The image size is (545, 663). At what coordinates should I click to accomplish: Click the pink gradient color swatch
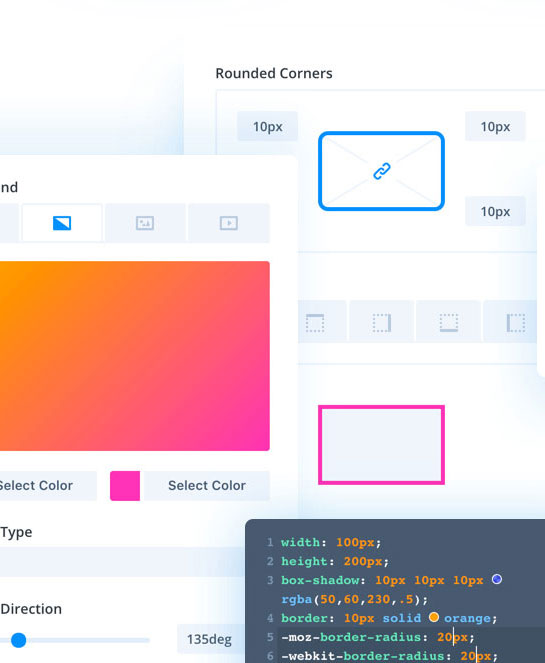coord(125,486)
